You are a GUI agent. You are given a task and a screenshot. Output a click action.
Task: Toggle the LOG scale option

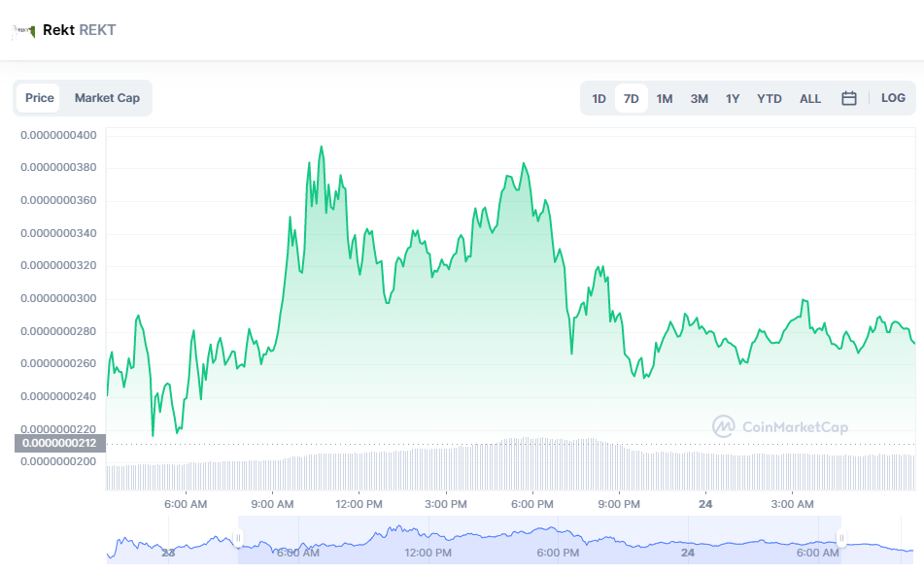893,98
